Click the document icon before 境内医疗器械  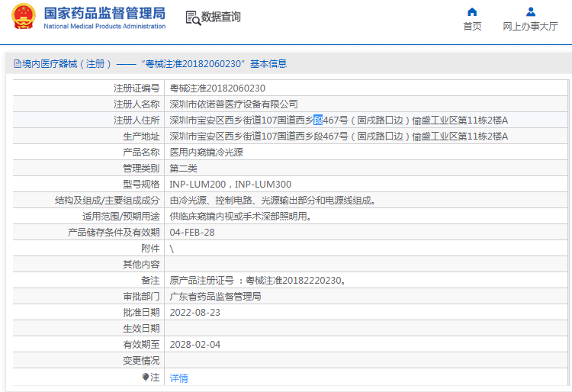point(15,64)
